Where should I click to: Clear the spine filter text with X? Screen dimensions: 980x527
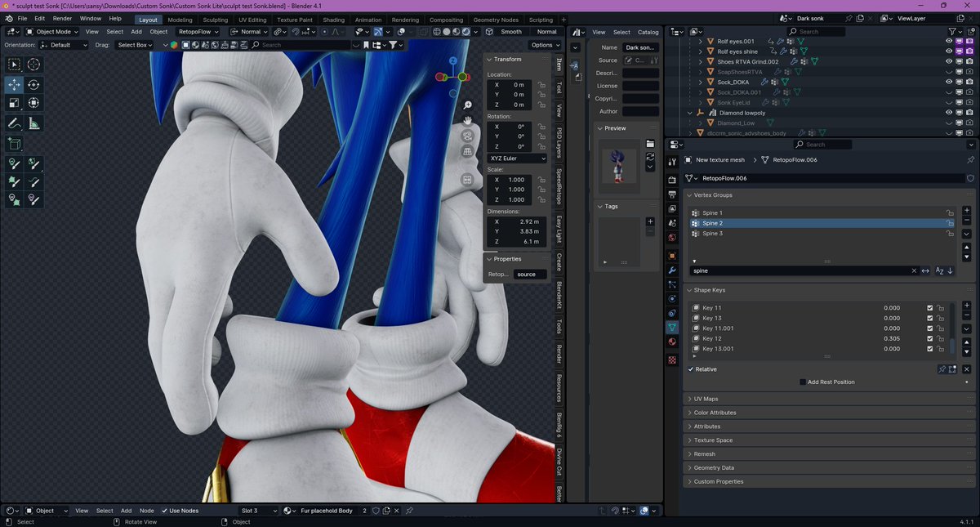click(914, 270)
